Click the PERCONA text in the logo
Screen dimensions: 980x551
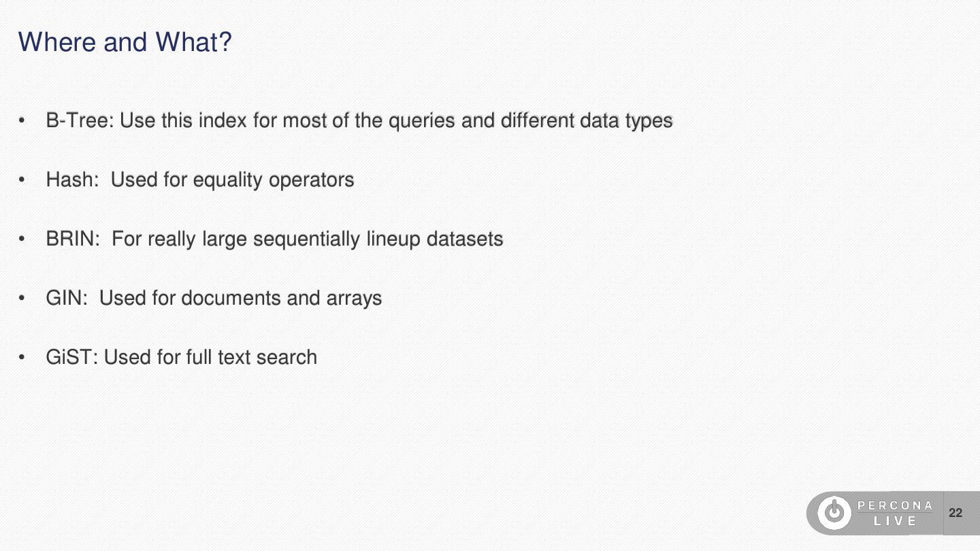point(895,505)
